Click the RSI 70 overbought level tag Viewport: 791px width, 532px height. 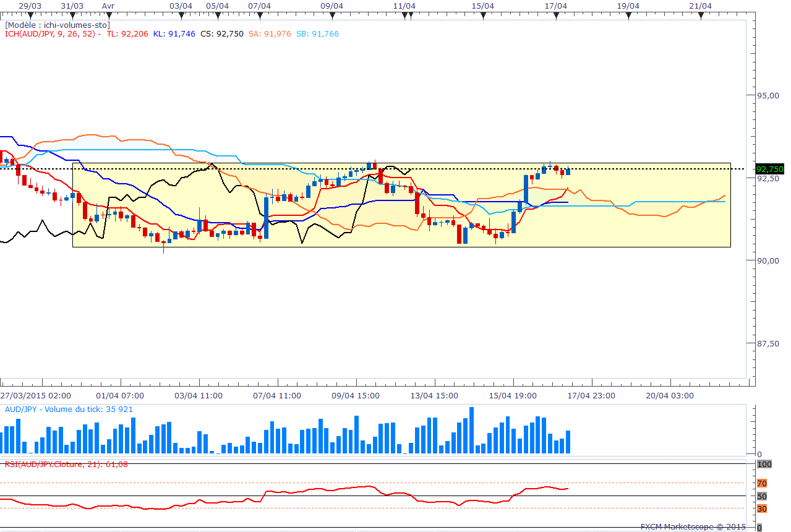(x=762, y=483)
